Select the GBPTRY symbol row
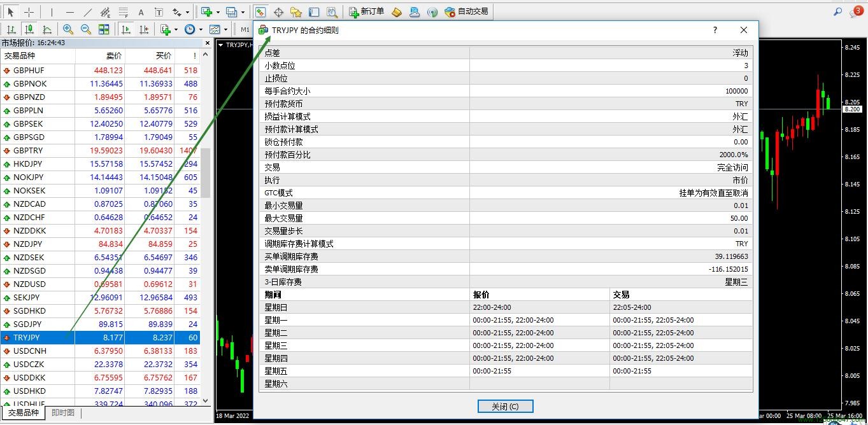The height and width of the screenshot is (425, 868). point(101,151)
